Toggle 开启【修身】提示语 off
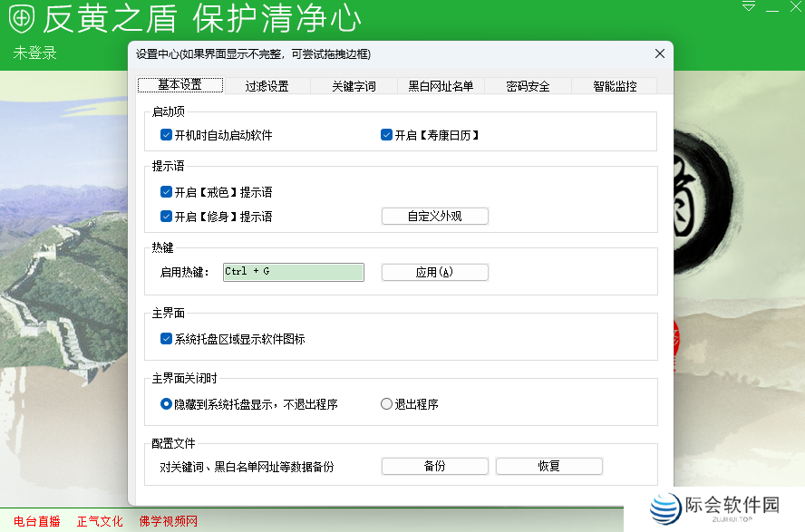 pyautogui.click(x=166, y=216)
